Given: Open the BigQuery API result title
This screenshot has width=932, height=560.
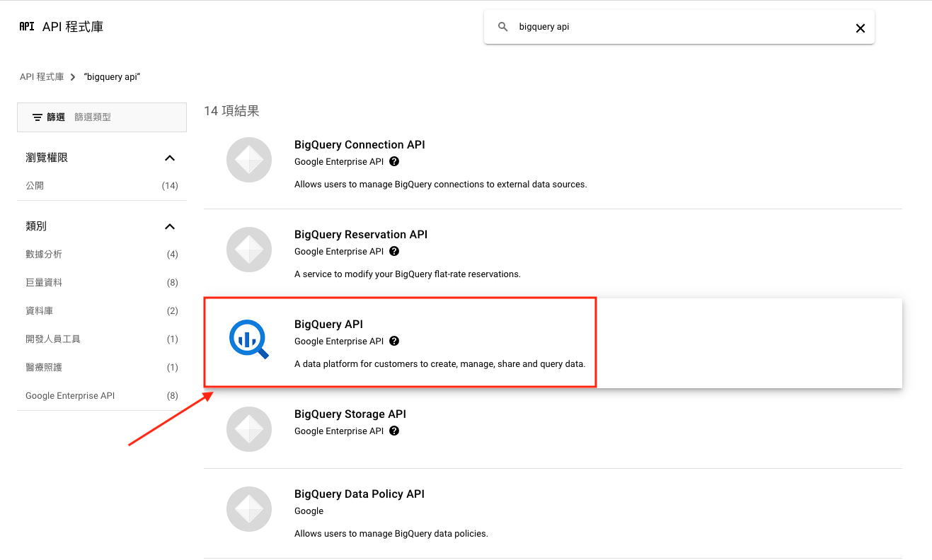Looking at the screenshot, I should tap(328, 325).
